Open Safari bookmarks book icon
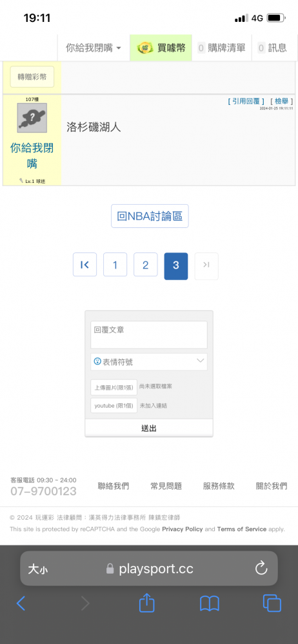Viewport: 298px width, 644px height. (210, 604)
